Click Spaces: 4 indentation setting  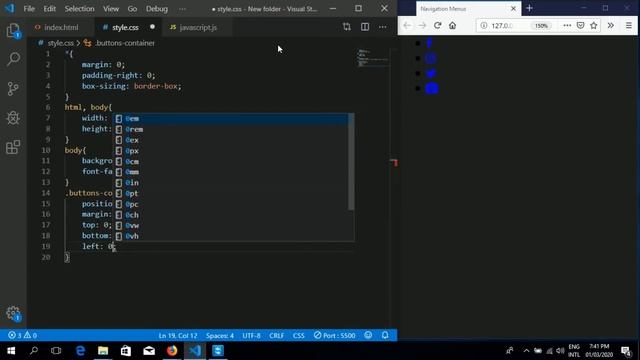click(x=220, y=336)
